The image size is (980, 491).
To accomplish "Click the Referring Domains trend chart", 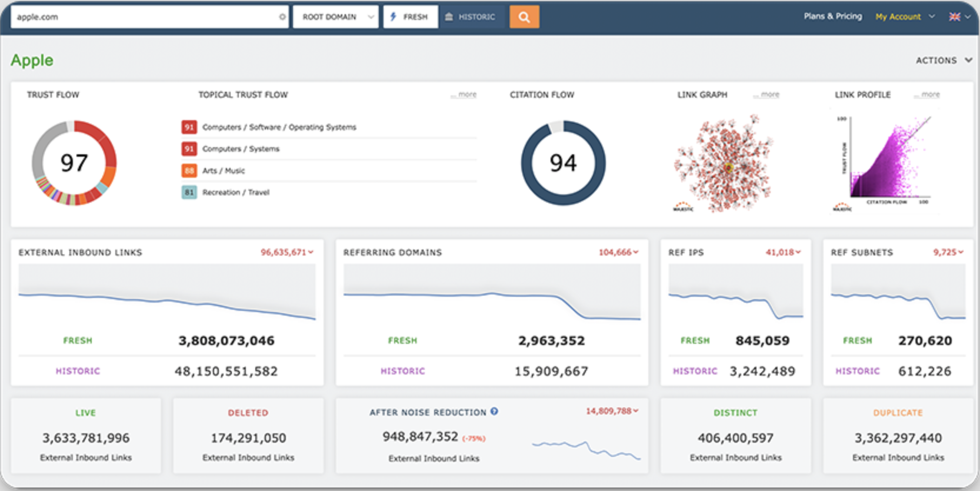I will pyautogui.click(x=492, y=293).
